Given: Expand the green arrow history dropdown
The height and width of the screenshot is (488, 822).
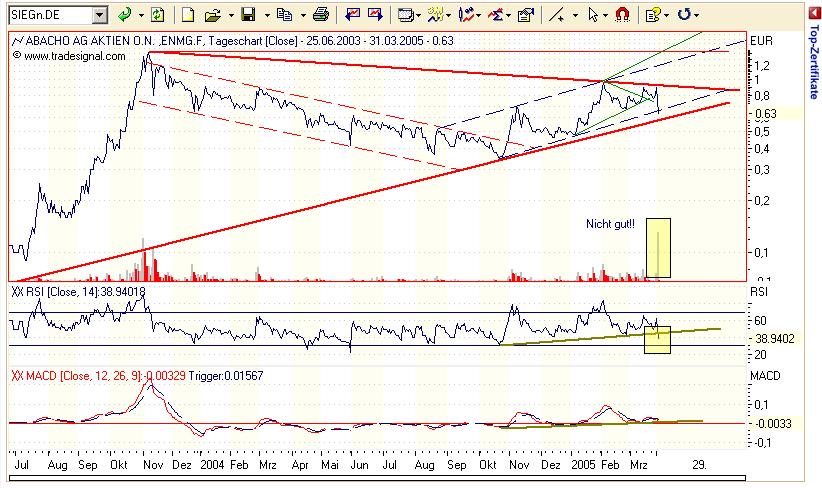Looking at the screenshot, I should pyautogui.click(x=141, y=15).
